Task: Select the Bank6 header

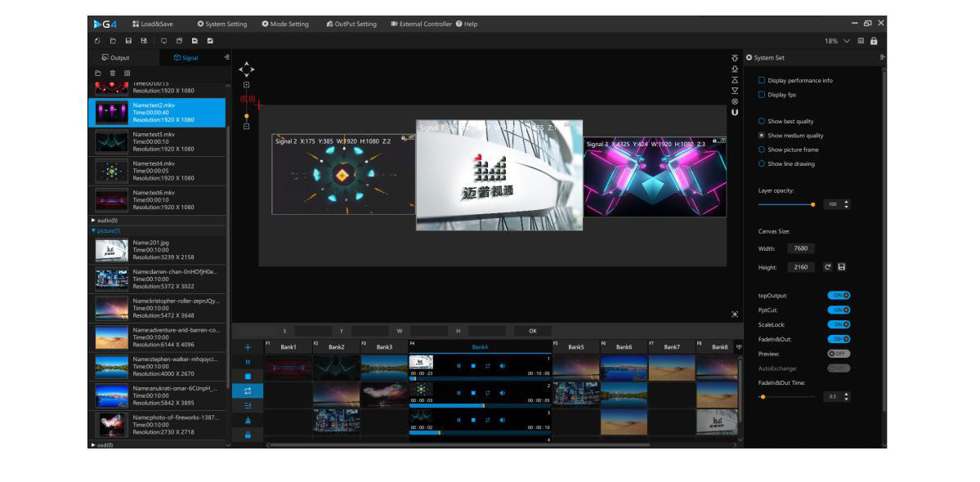Action: pos(624,347)
